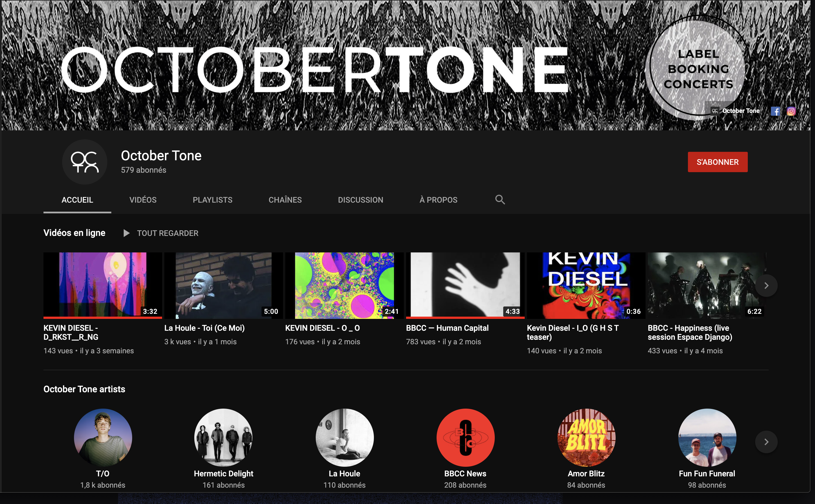
Task: Open the Chaînes tab
Action: 285,200
